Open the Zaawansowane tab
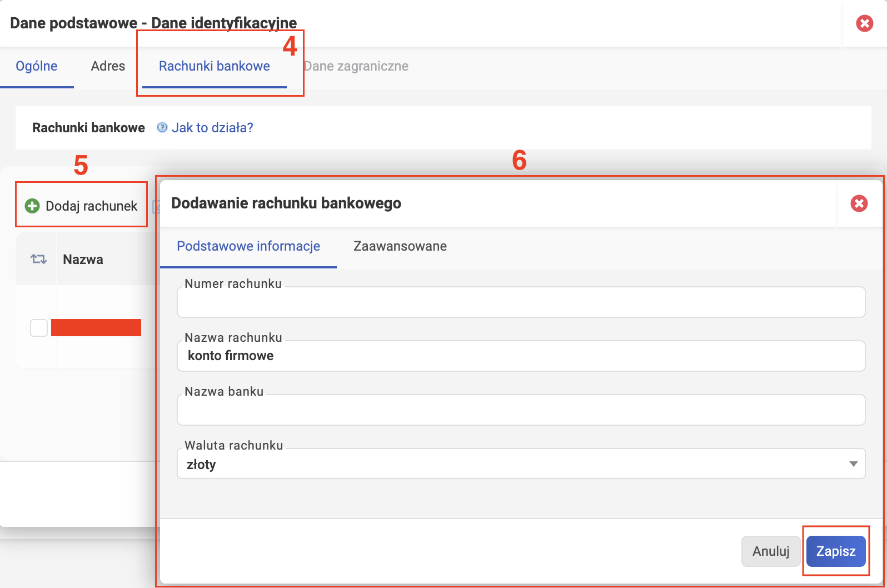 tap(400, 246)
